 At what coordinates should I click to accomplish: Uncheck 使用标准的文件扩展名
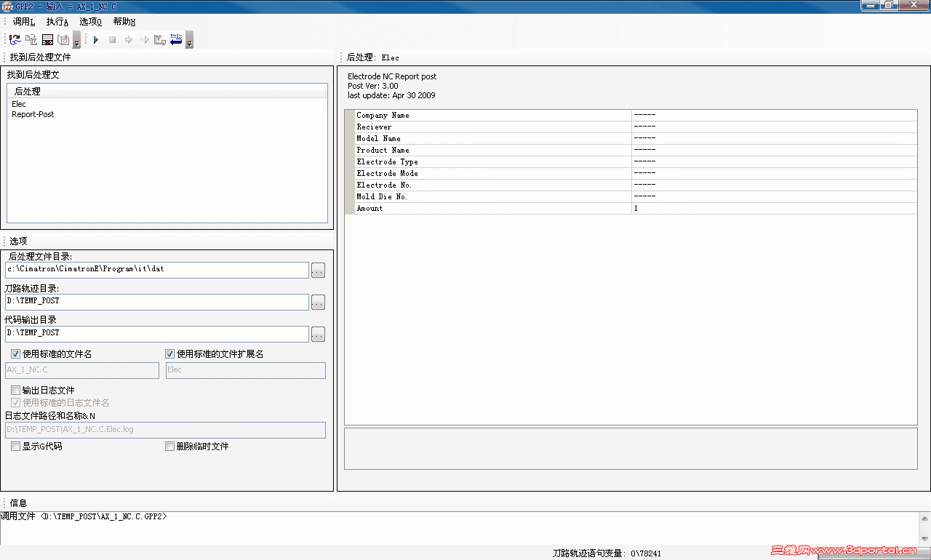pos(170,354)
